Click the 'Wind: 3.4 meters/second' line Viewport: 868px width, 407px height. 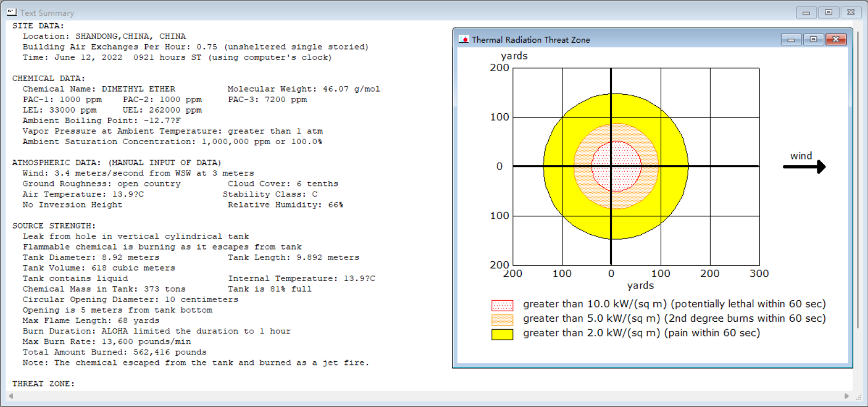[x=138, y=173]
